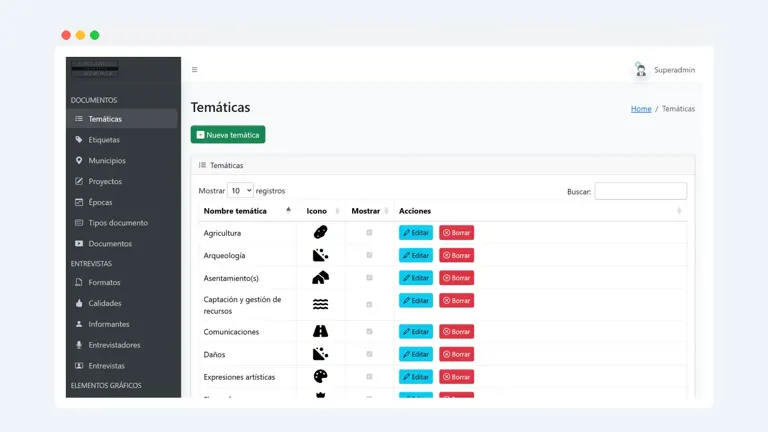768x432 pixels.
Task: Follow the Home breadcrumb link
Action: [641, 109]
